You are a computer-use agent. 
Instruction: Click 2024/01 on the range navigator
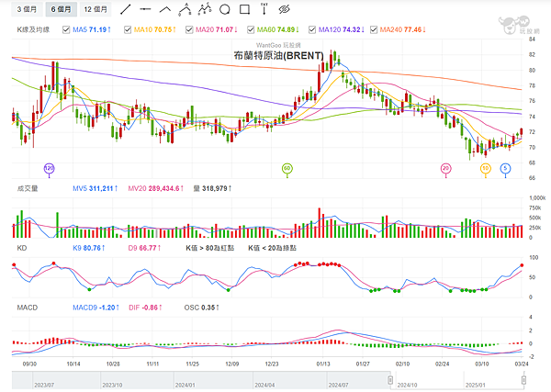pyautogui.click(x=185, y=386)
